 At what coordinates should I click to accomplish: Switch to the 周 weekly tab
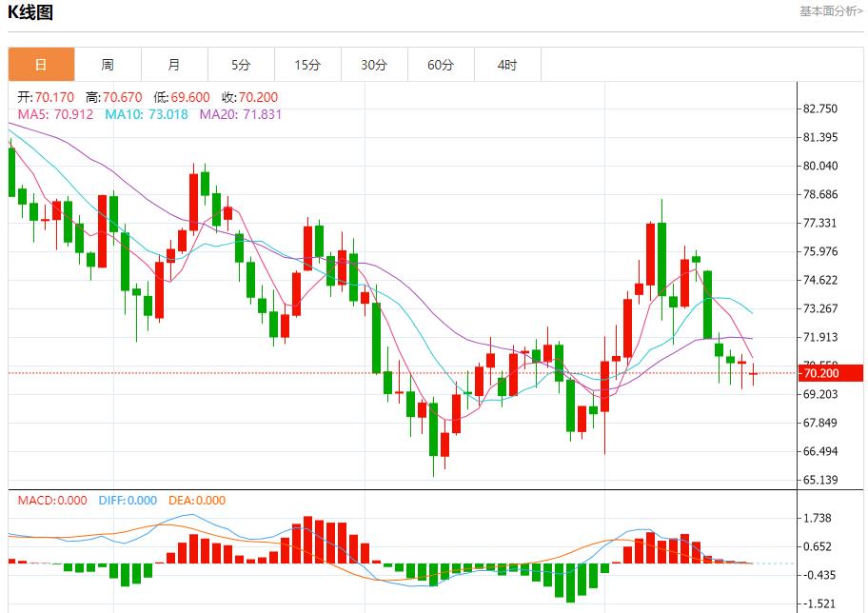(x=108, y=65)
